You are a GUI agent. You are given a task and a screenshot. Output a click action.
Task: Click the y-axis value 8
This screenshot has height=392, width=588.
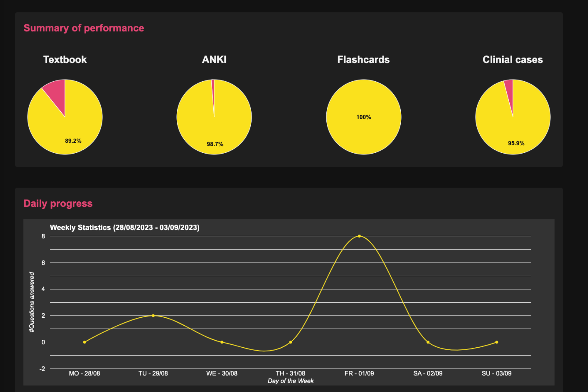click(x=43, y=236)
